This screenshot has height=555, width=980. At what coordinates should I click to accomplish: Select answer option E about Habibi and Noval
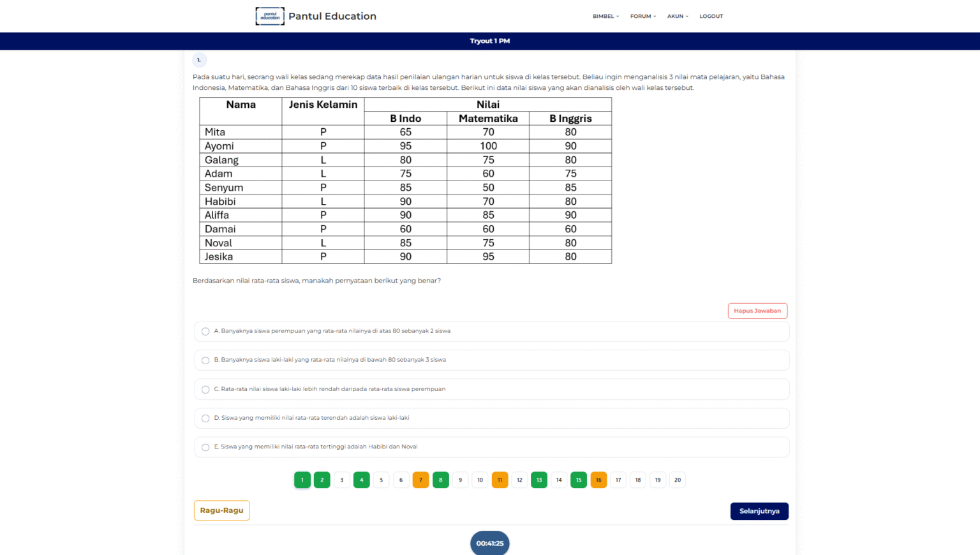click(x=205, y=447)
